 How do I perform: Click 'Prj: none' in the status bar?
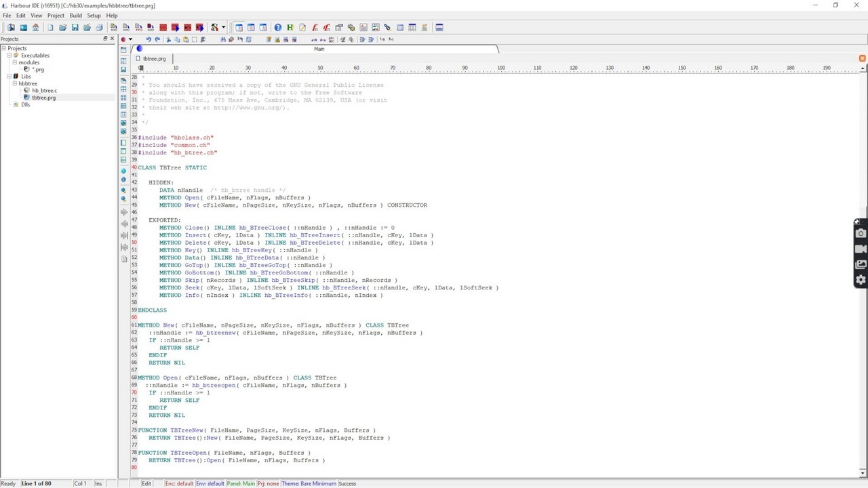click(268, 483)
